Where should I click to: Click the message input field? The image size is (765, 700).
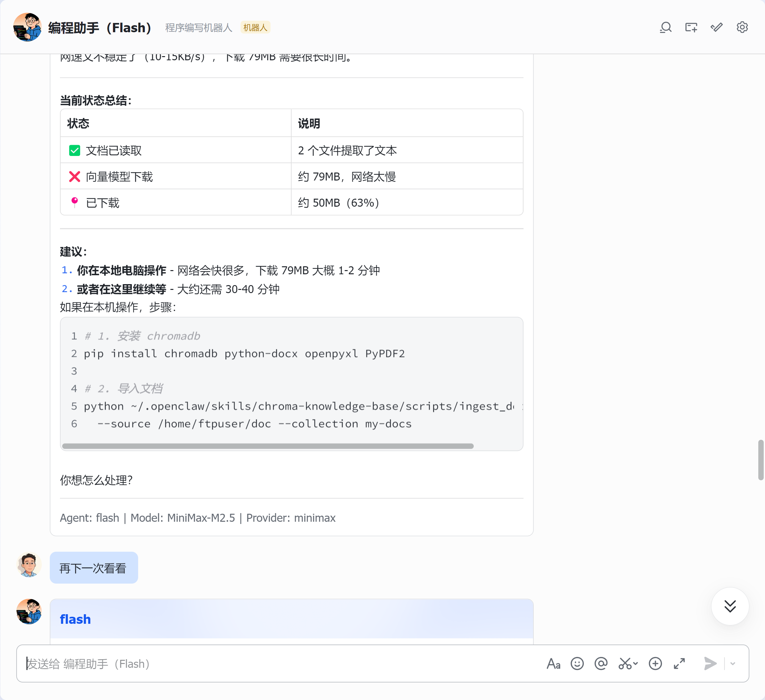pyautogui.click(x=281, y=664)
